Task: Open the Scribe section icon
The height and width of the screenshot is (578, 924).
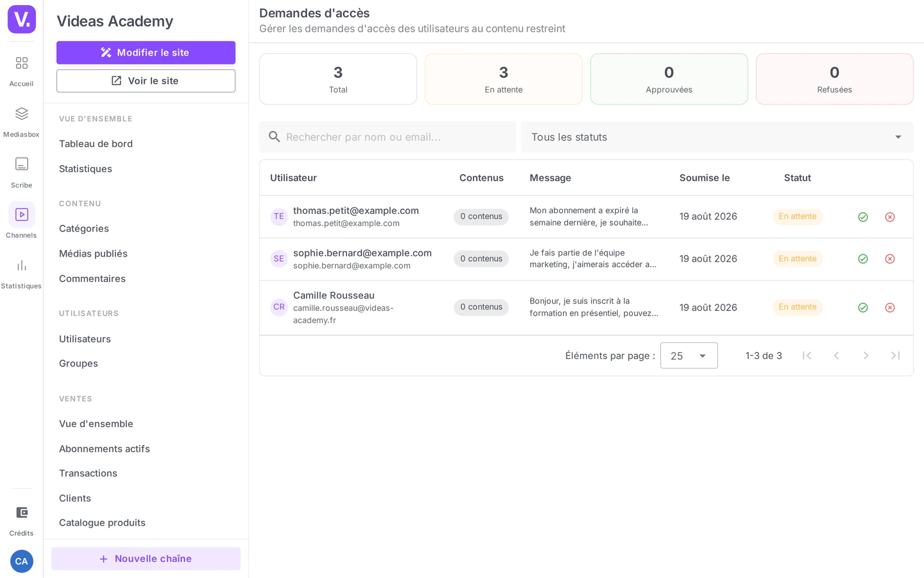Action: 21,172
